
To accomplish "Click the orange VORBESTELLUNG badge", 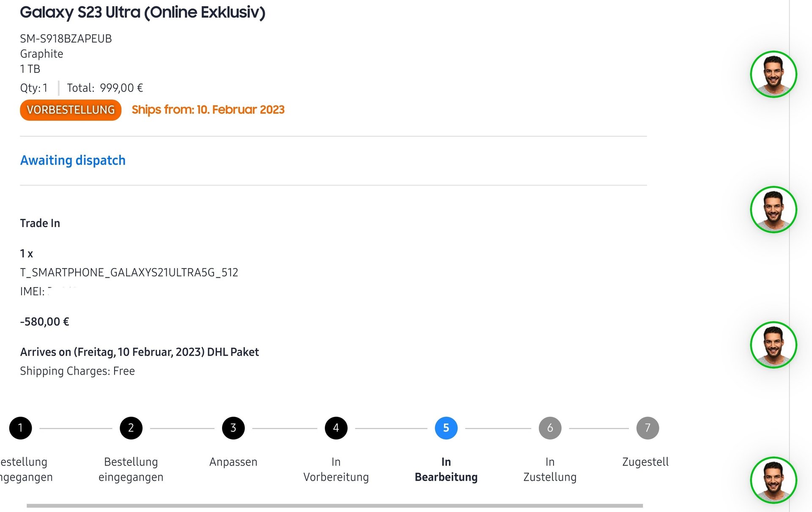I will (71, 110).
